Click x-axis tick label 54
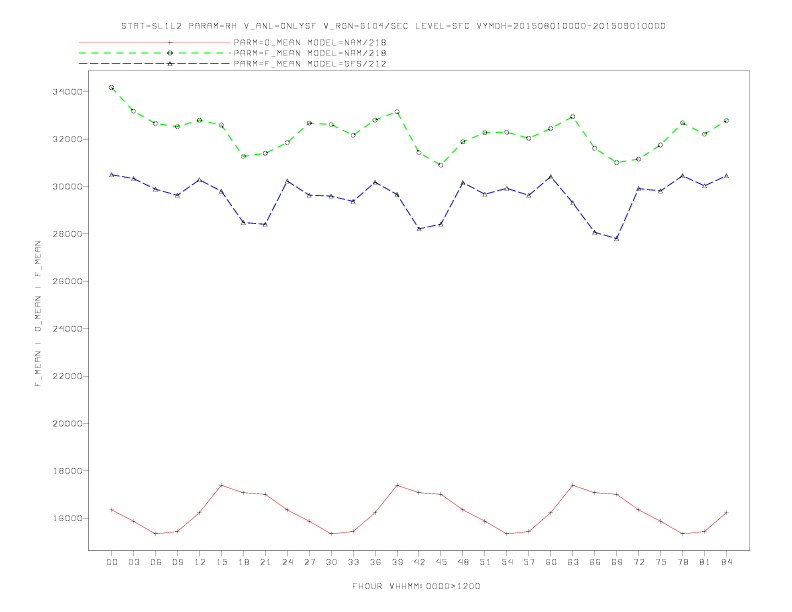This screenshot has height=612, width=792. [507, 562]
